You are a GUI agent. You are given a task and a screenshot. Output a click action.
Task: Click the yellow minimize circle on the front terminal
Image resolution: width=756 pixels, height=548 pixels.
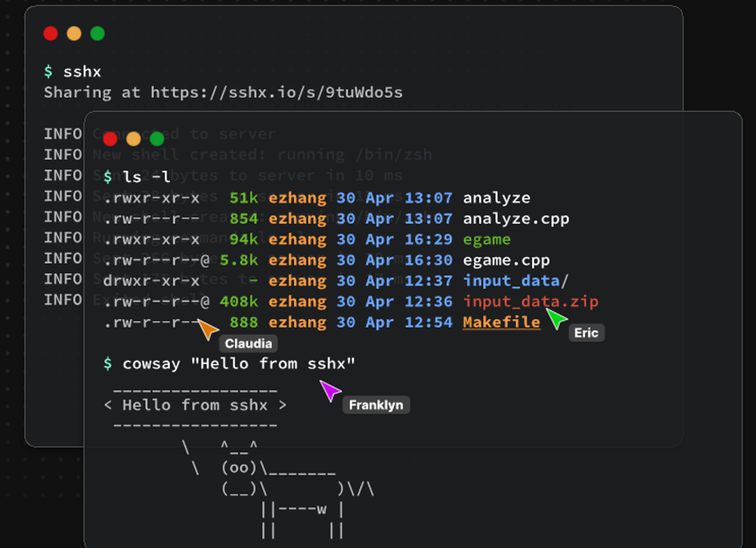click(x=133, y=139)
